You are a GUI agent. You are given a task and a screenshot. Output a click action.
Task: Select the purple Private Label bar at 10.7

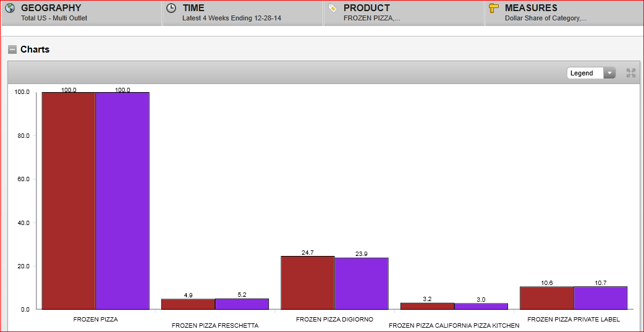(x=600, y=298)
